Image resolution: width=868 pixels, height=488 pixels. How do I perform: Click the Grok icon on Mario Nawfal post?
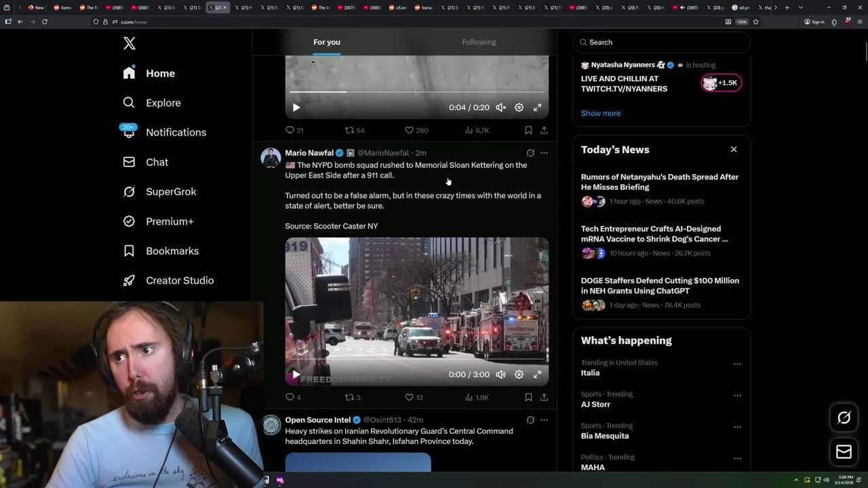530,153
